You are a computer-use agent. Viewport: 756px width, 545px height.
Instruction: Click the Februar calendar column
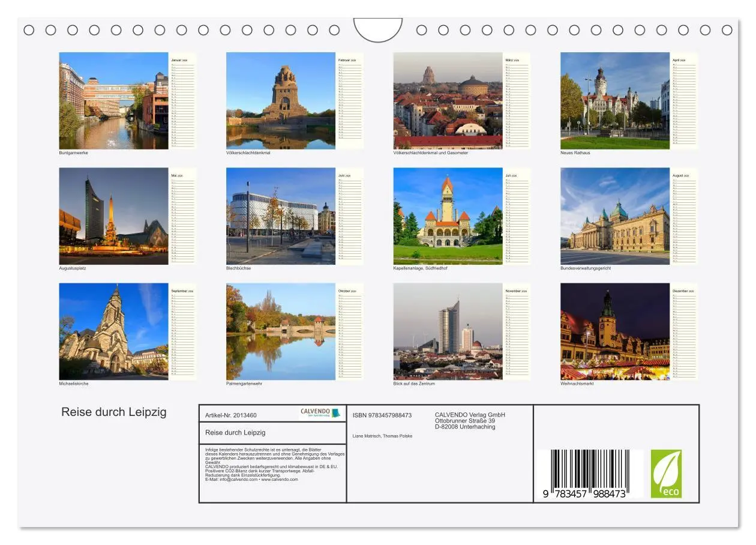coord(350,101)
